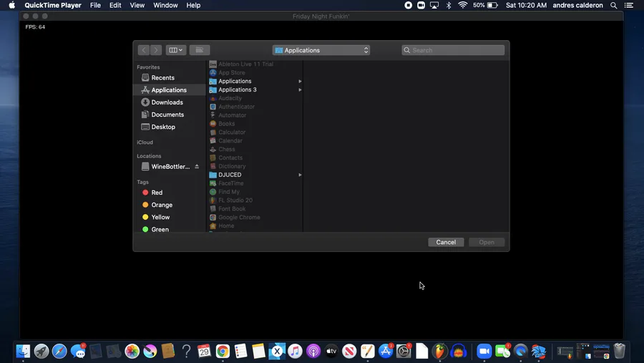The image size is (644, 363).
Task: Open Calendar from the dock
Action: [x=204, y=351]
